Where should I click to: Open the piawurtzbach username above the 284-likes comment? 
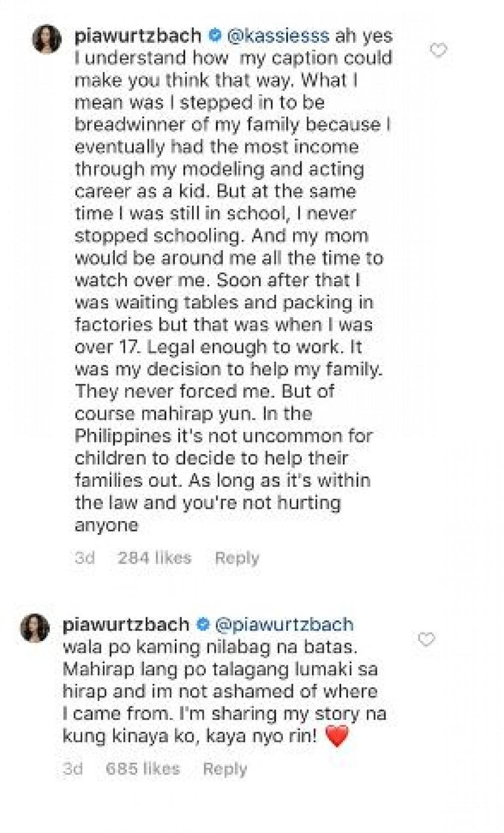pyautogui.click(x=137, y=36)
